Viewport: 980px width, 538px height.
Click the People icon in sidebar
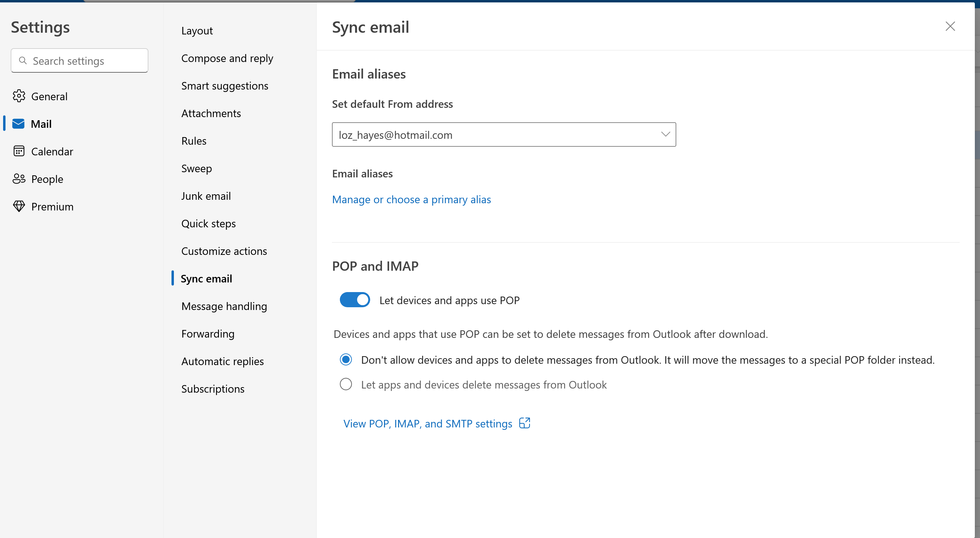[x=19, y=179]
